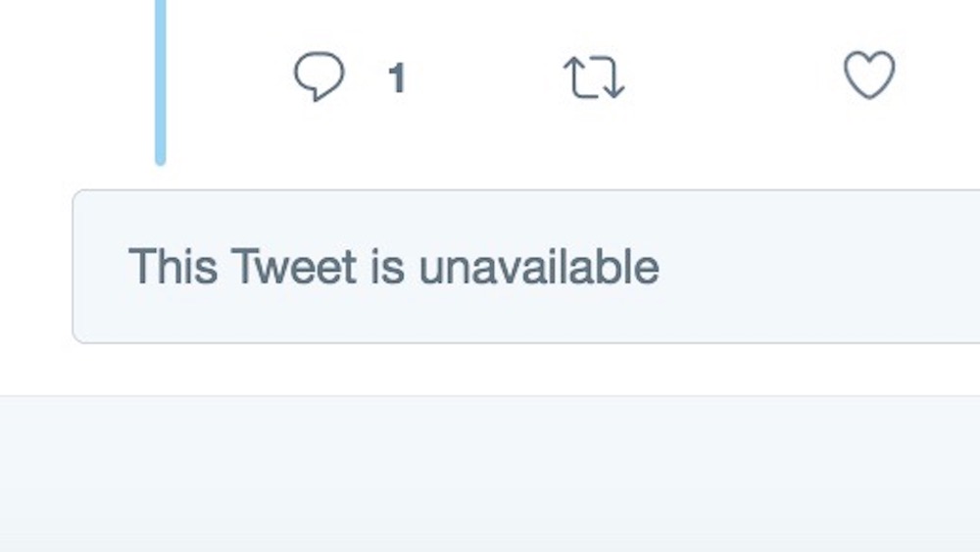The width and height of the screenshot is (980, 552).
Task: Click the number beside the reply icon
Action: coord(397,77)
